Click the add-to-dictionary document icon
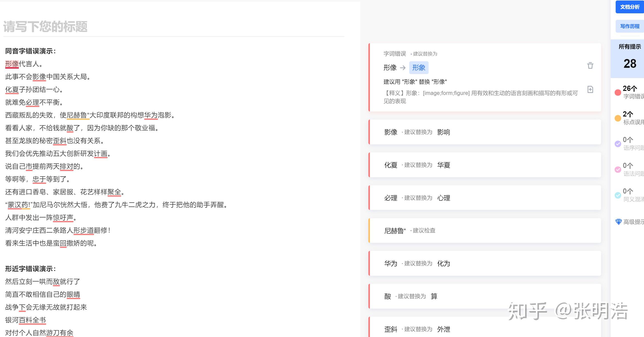The image size is (644, 337). pos(590,89)
